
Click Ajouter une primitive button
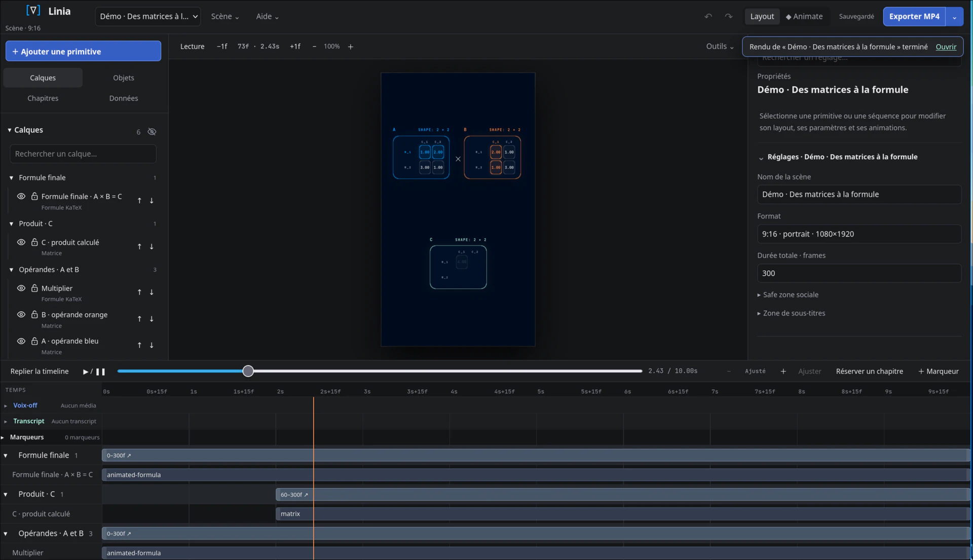pos(83,51)
